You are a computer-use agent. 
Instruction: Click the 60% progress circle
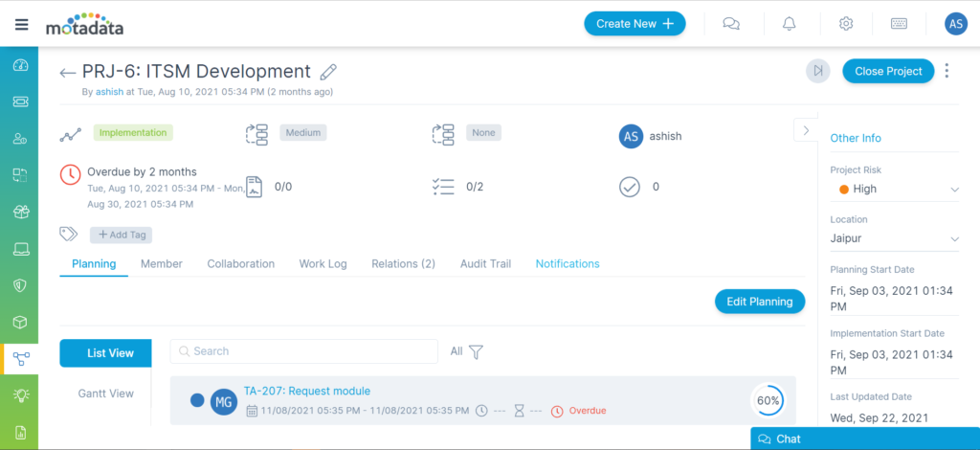pos(768,400)
